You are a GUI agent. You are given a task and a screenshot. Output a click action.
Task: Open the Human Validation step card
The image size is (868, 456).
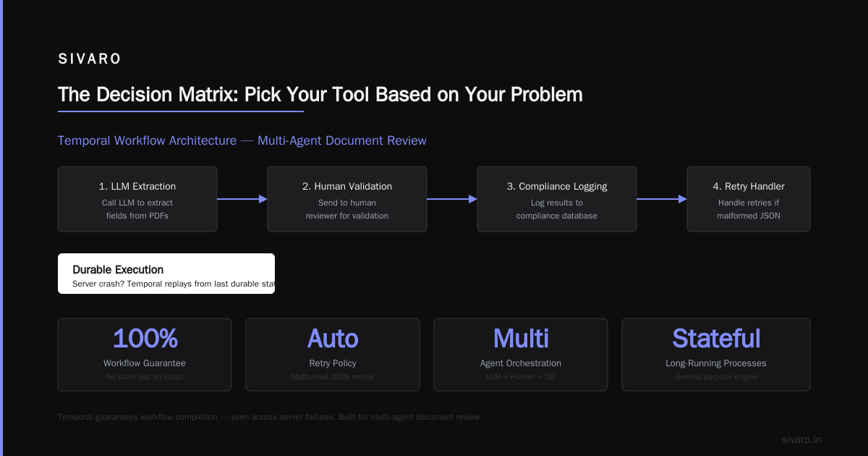coord(347,199)
